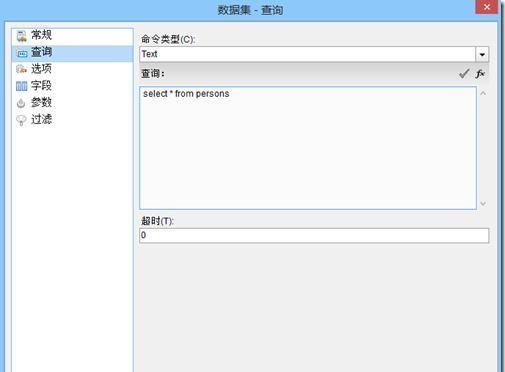Click the 'select * from persons' text
505x372 pixels.
(186, 94)
